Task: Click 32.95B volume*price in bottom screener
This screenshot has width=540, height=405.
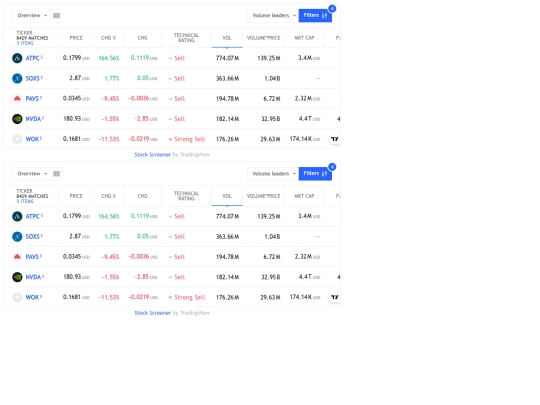Action: 270,277
